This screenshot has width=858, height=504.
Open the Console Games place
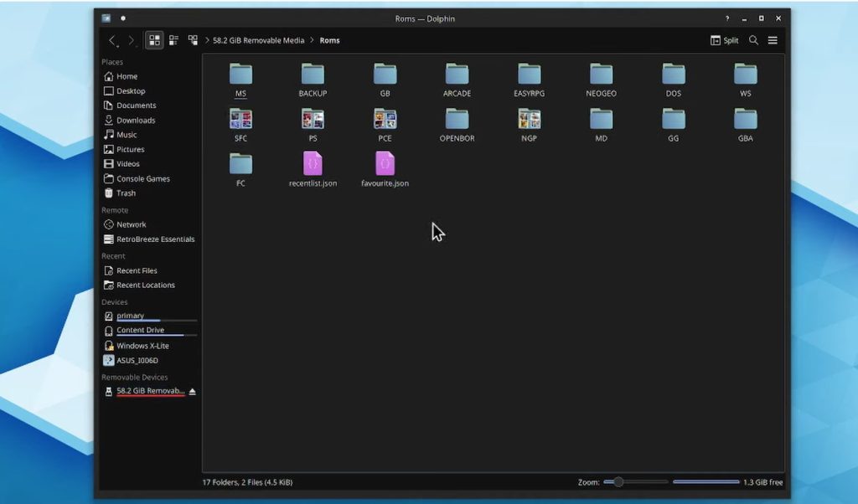(x=142, y=178)
